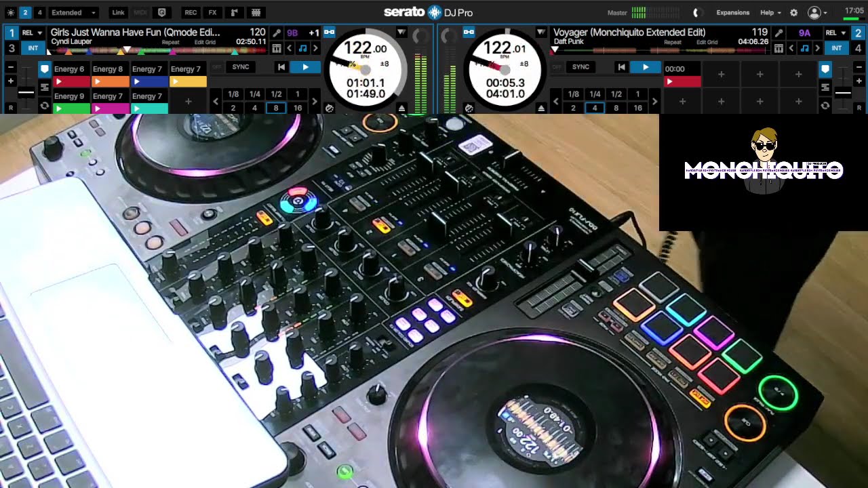Open the REC panel tab
Image resolution: width=868 pixels, height=488 pixels.
191,12
